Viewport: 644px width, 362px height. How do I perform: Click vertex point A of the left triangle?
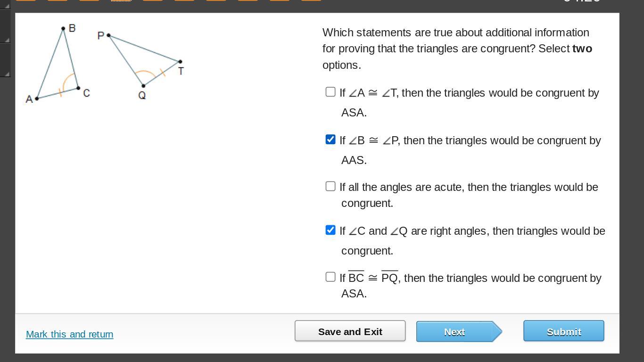click(37, 98)
